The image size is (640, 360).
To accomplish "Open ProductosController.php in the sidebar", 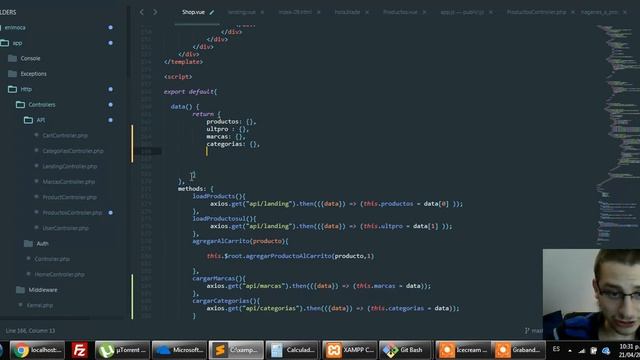I will tap(72, 213).
